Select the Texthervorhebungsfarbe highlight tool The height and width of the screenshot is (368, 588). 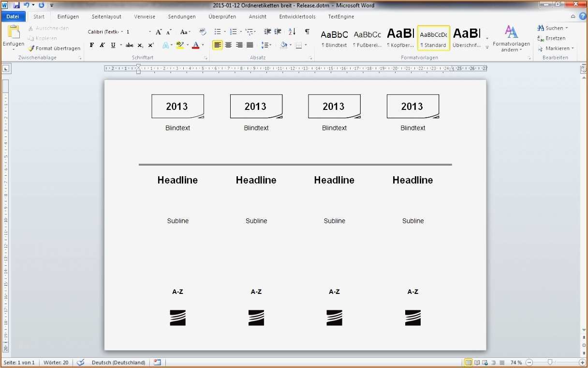[179, 45]
